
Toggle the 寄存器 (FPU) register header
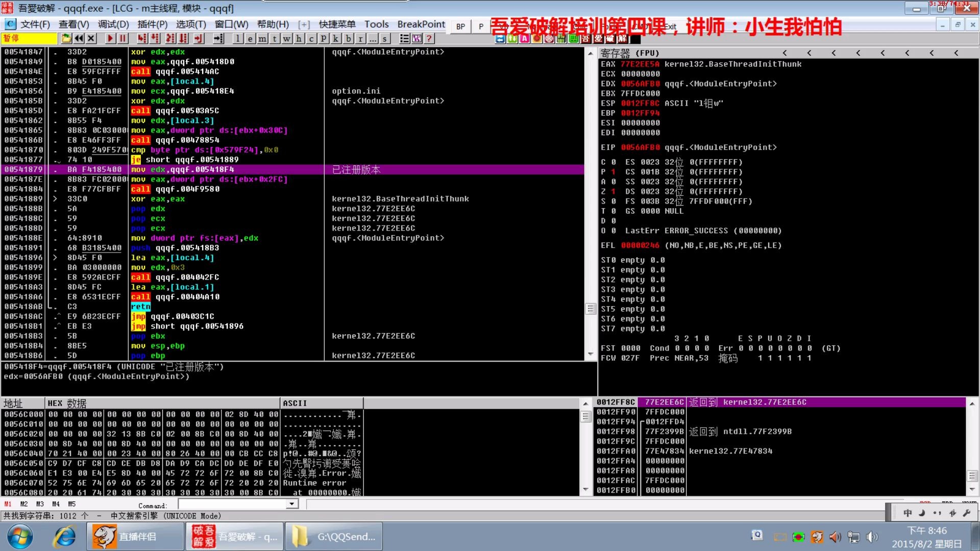[630, 53]
